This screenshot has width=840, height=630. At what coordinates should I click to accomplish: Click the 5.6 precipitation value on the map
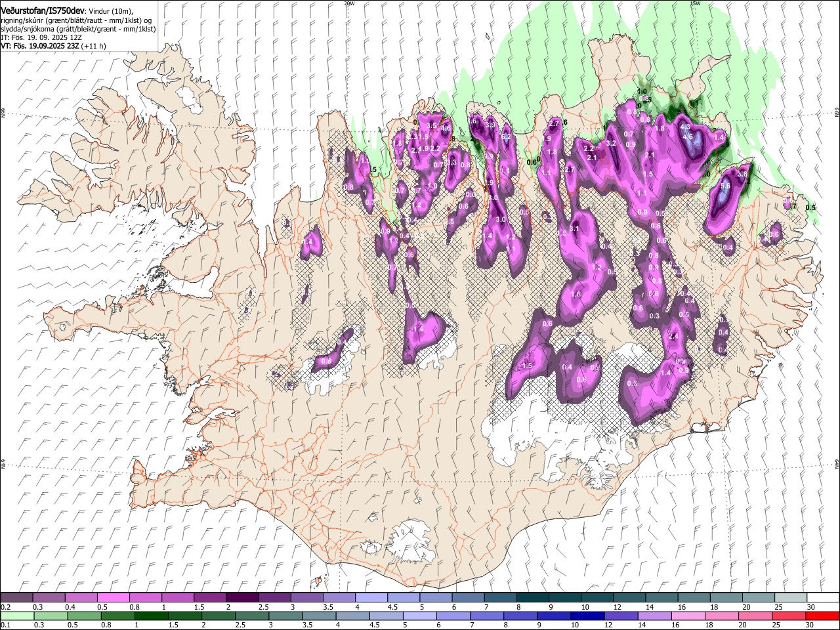(725, 186)
